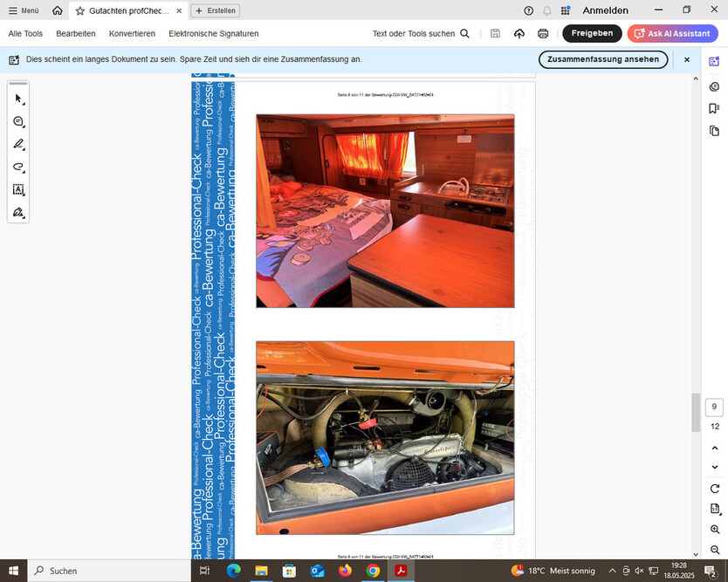Show hidden system tray icons chevron
Screen dimensions: 728x582
[x=612, y=571]
